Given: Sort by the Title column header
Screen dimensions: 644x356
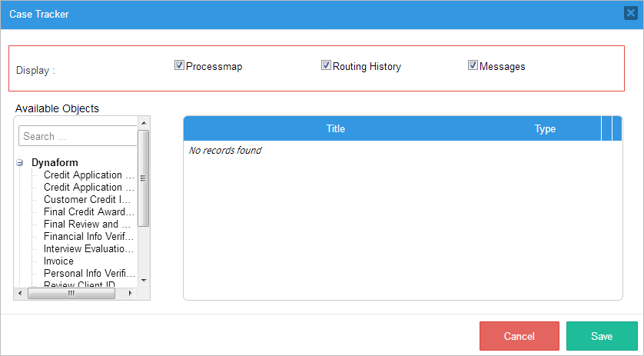Looking at the screenshot, I should pos(336,128).
